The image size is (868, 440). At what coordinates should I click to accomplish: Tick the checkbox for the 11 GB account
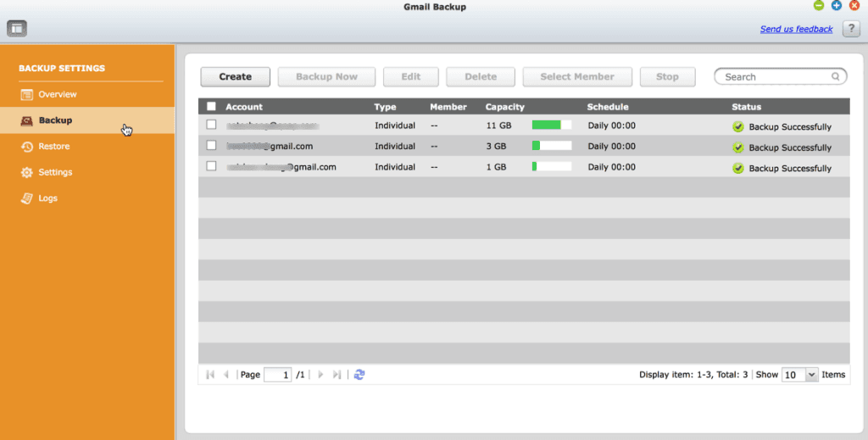211,125
